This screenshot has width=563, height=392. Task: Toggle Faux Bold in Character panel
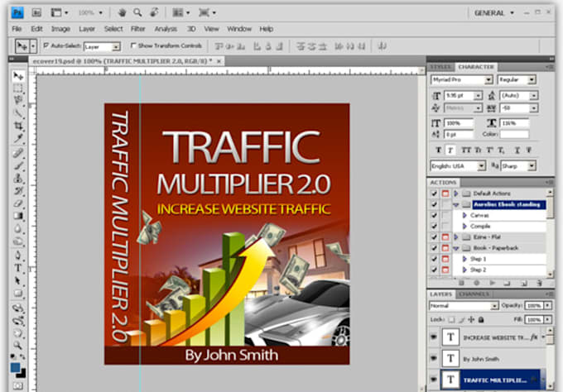coord(439,150)
